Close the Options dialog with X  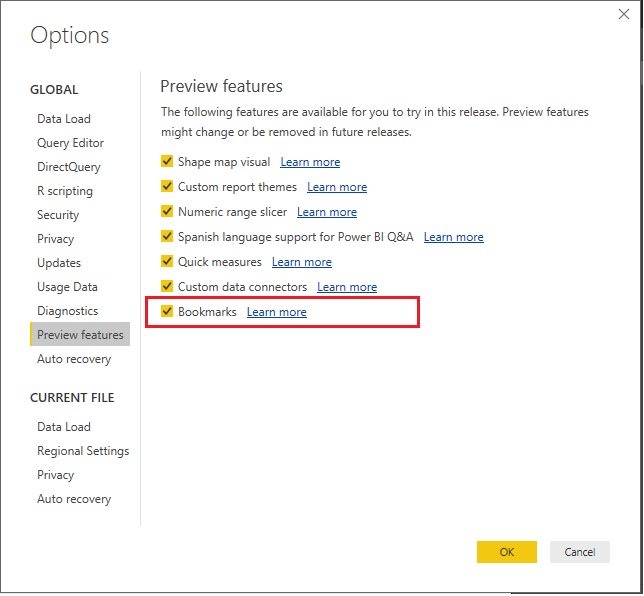(x=624, y=14)
